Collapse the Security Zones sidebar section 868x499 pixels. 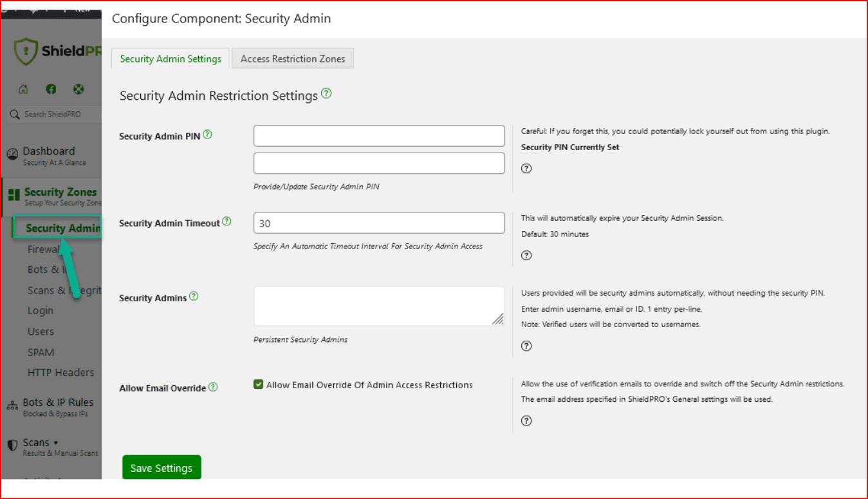tap(60, 192)
